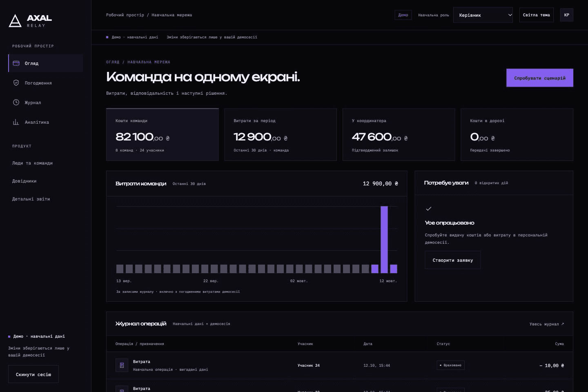Click the Демо badge in the header
The width and height of the screenshot is (588, 392).
point(403,15)
